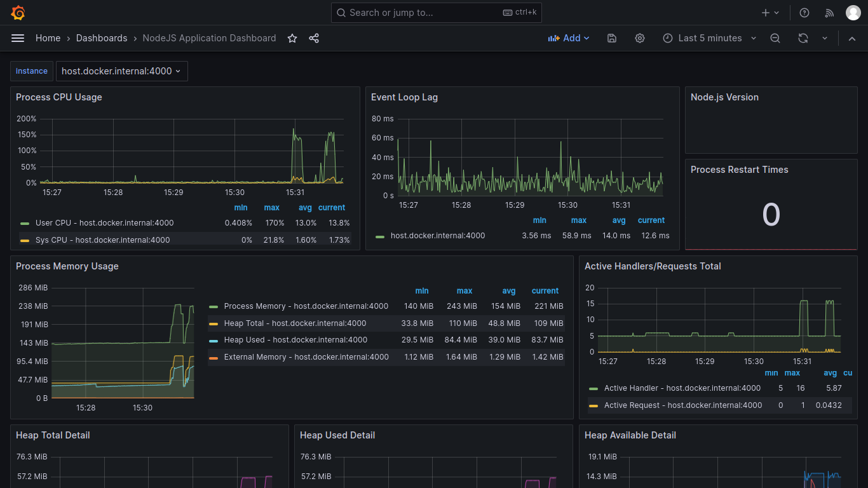
Task: Sort Process CPU Usage legend by avg
Action: click(306, 208)
